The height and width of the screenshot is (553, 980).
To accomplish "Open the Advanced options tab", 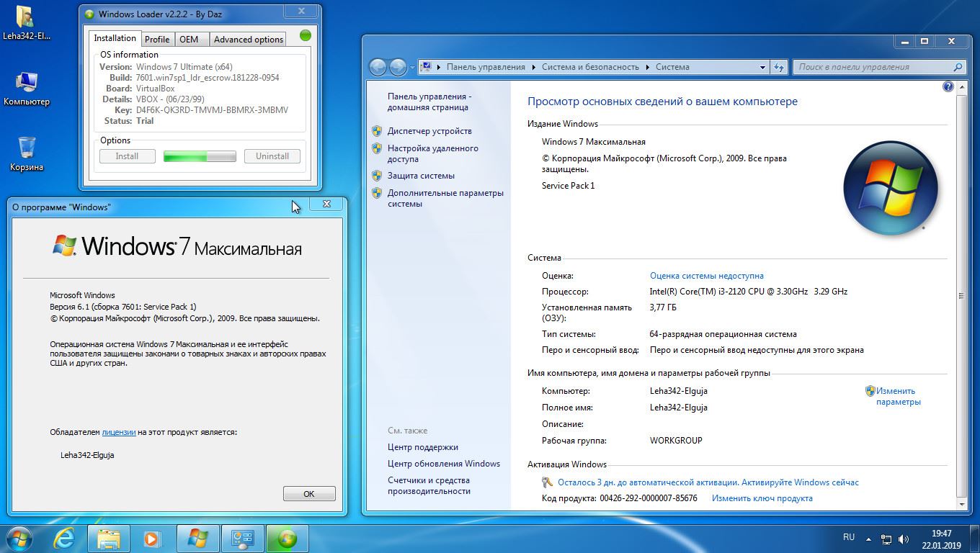I will point(248,39).
